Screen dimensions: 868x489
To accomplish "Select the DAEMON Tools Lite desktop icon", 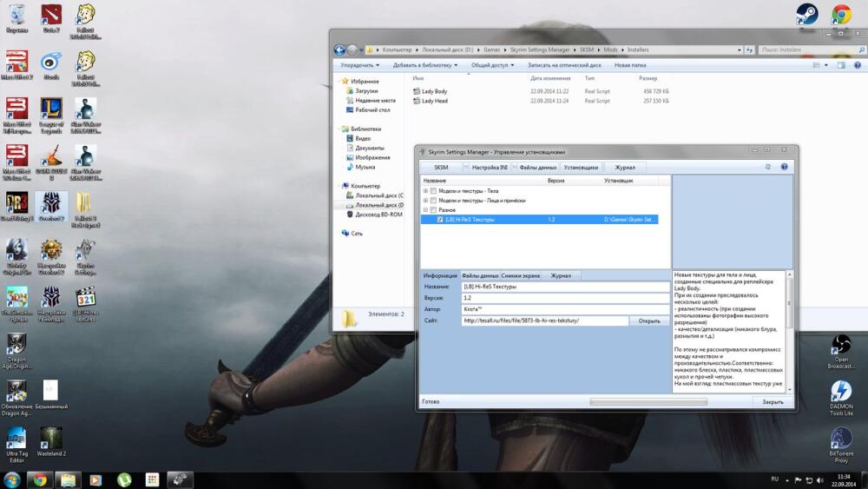I will click(x=841, y=398).
